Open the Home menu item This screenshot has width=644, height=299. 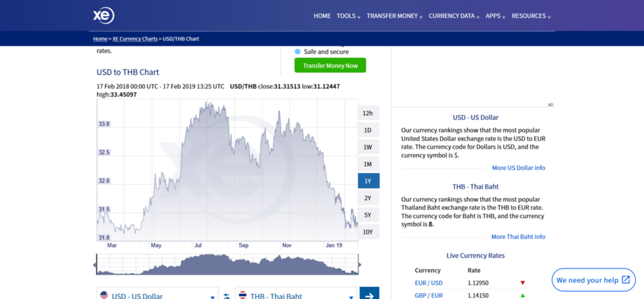pos(322,16)
